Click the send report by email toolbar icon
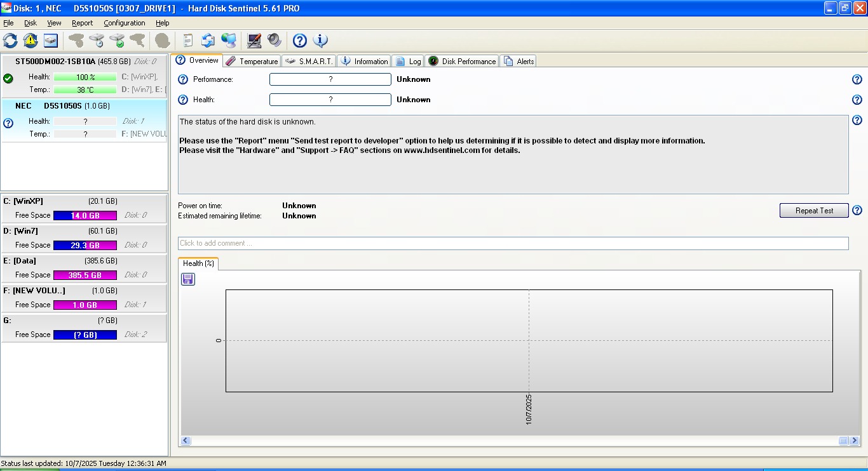 click(208, 41)
